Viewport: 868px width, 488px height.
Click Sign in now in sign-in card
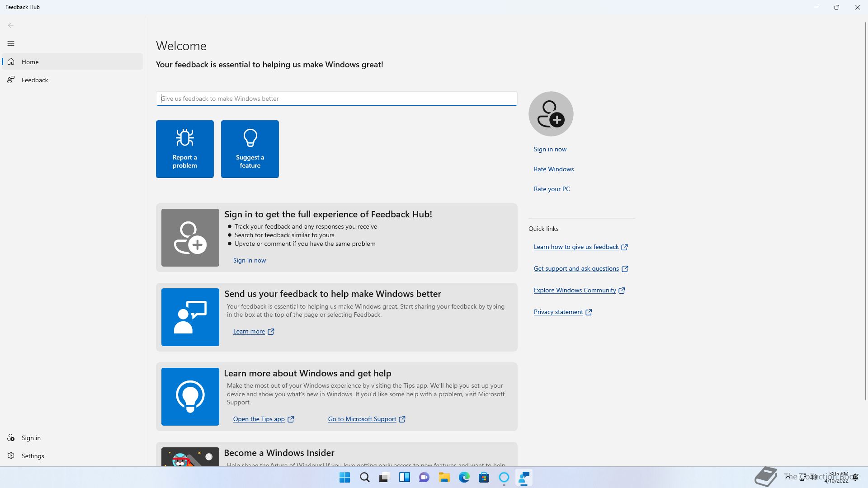249,260
